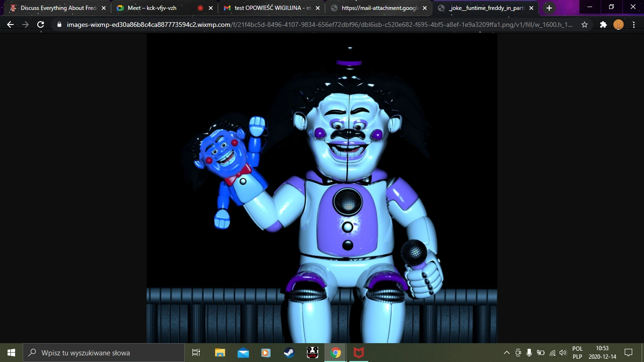644x362 pixels.
Task: Go back using the browser back button
Action: pyautogui.click(x=10, y=24)
